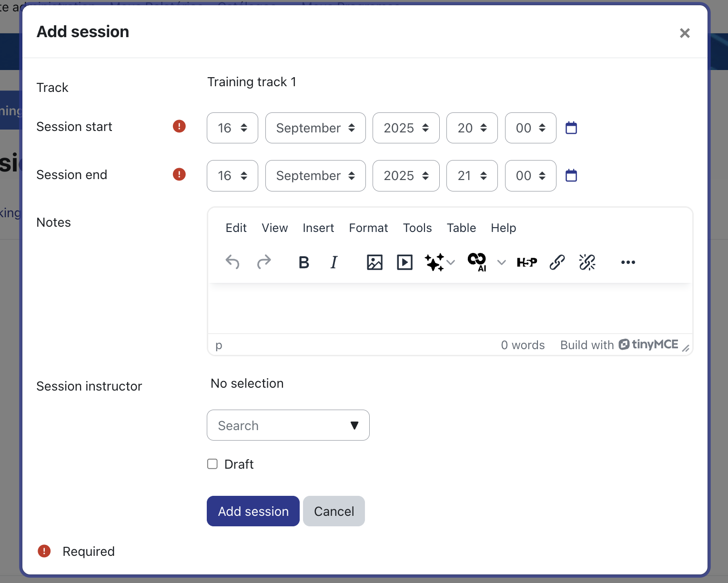Reveal more toolbar buttons with ellipsis

pos(628,262)
